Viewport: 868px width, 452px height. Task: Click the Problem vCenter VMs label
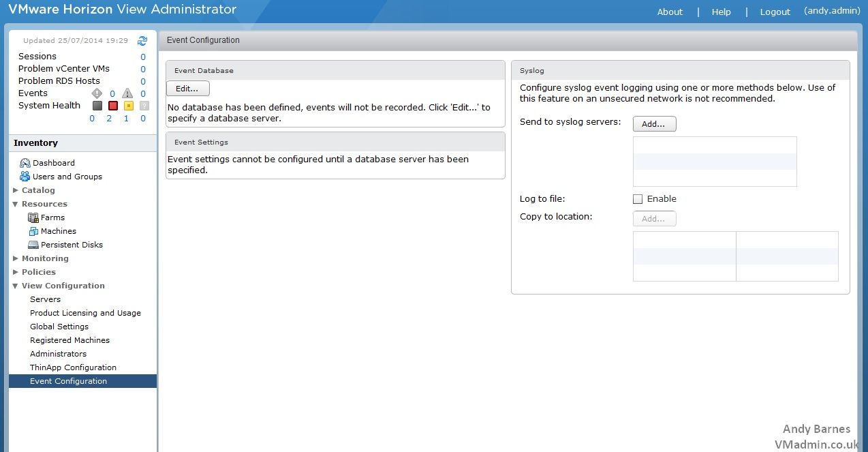point(64,69)
